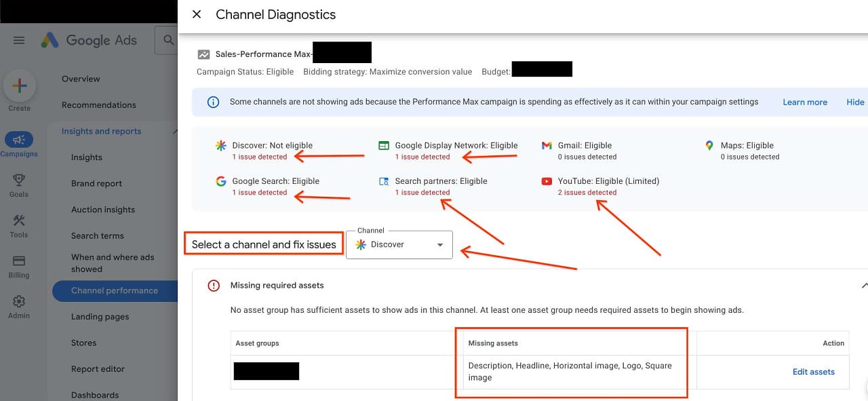Click the Asset groups column header
Image resolution: width=868 pixels, height=401 pixels.
click(257, 343)
